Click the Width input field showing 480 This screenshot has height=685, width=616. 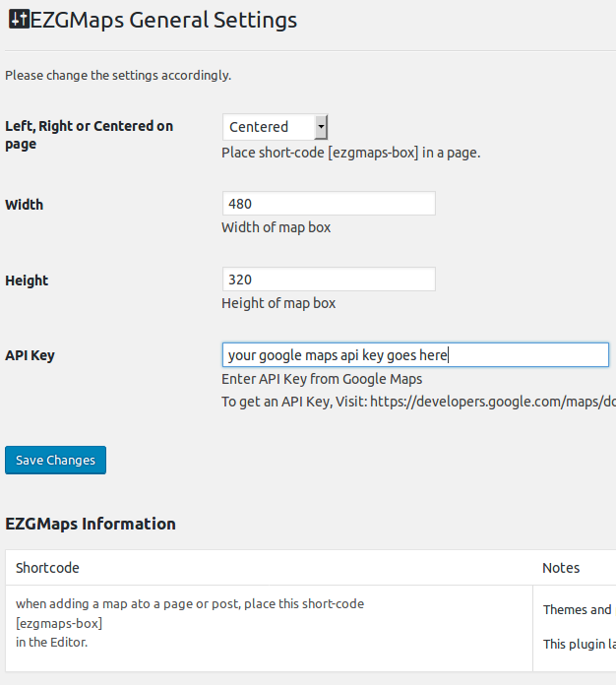pyautogui.click(x=329, y=203)
